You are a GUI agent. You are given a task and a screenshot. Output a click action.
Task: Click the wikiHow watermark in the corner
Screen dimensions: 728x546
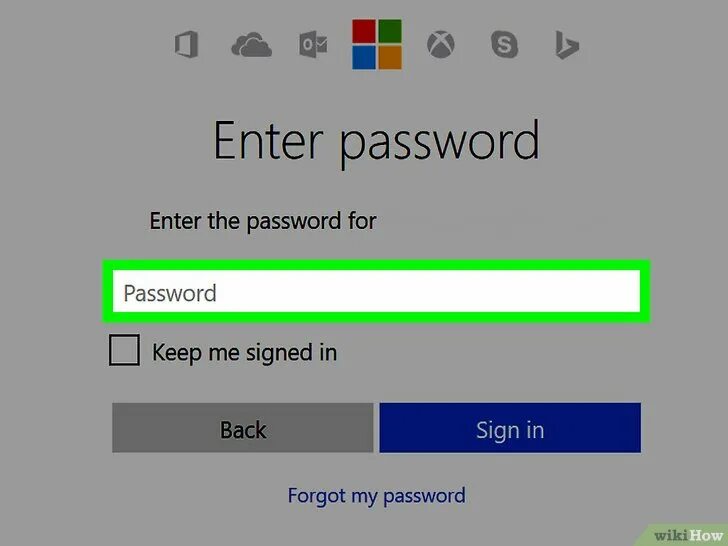(x=688, y=535)
